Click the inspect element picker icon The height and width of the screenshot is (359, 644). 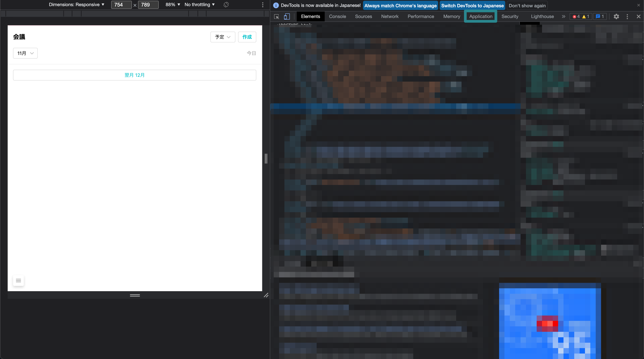277,16
